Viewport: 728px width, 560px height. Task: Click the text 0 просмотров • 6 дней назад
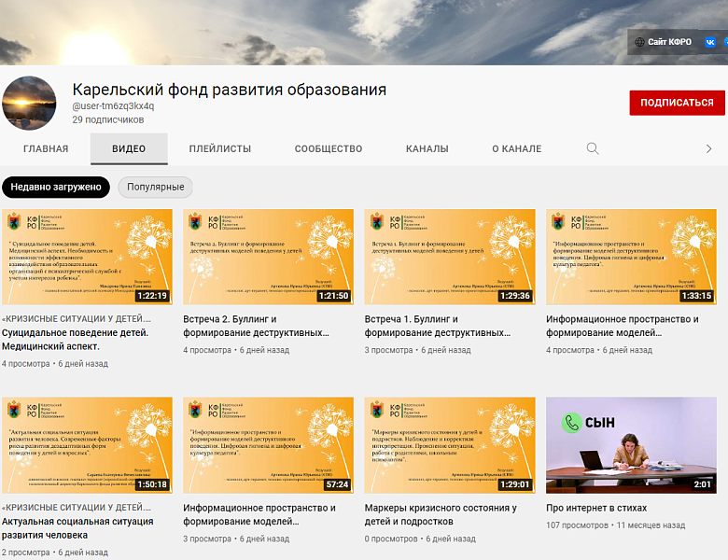(x=420, y=539)
